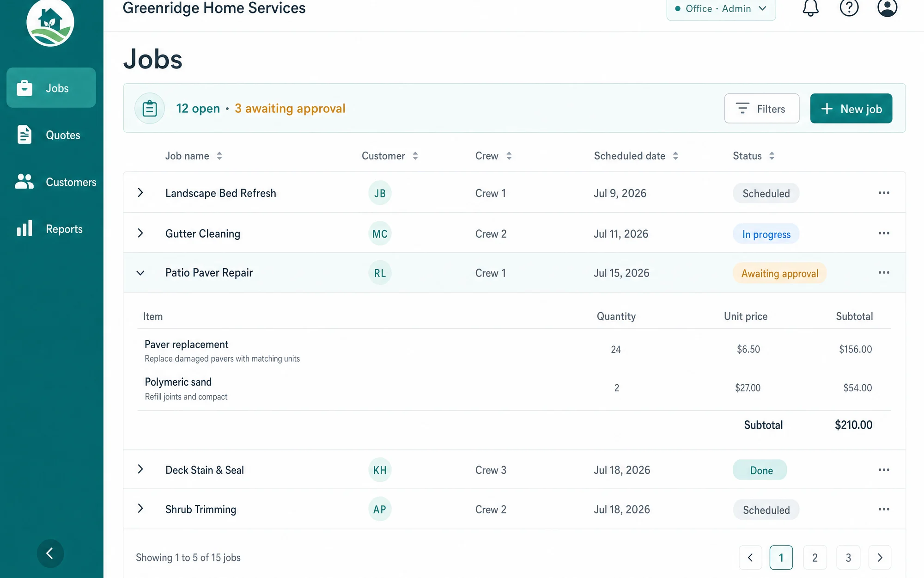Open the Filters button
924x578 pixels.
(x=762, y=109)
